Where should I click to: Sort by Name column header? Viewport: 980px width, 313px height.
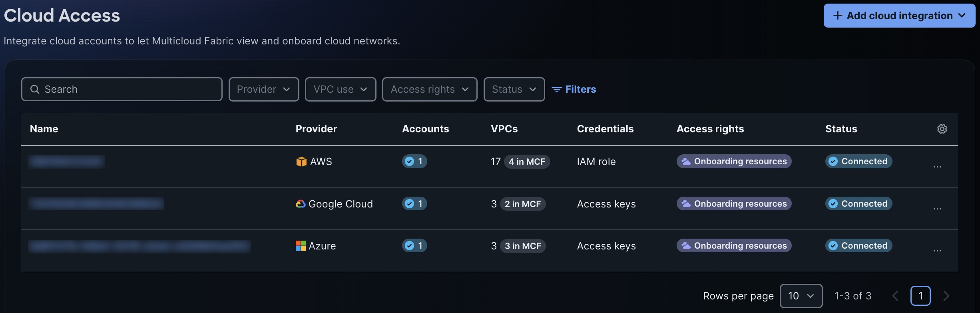tap(44, 129)
